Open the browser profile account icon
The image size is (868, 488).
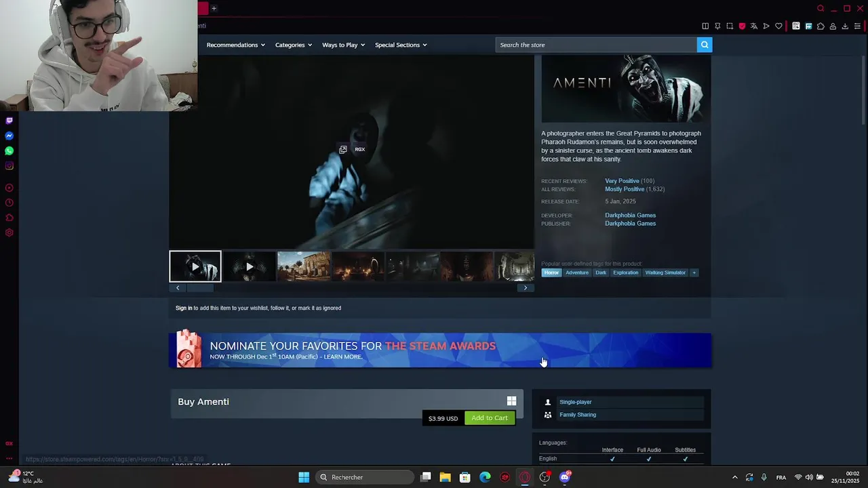pyautogui.click(x=833, y=26)
